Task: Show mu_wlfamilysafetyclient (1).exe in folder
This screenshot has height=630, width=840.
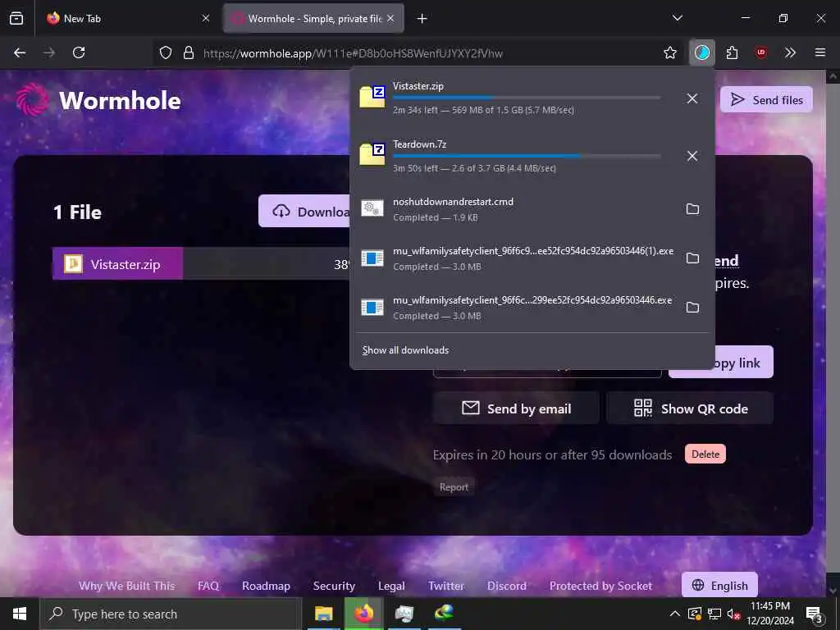Action: [692, 258]
